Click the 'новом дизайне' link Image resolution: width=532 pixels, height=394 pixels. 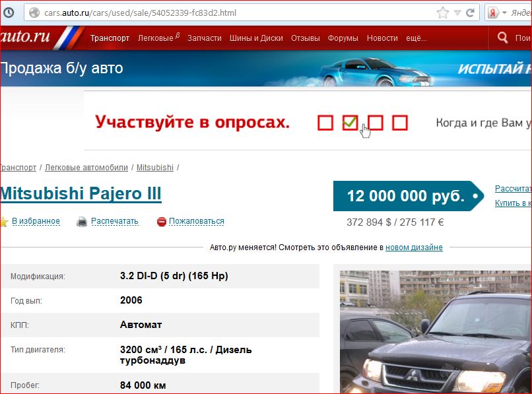point(414,247)
